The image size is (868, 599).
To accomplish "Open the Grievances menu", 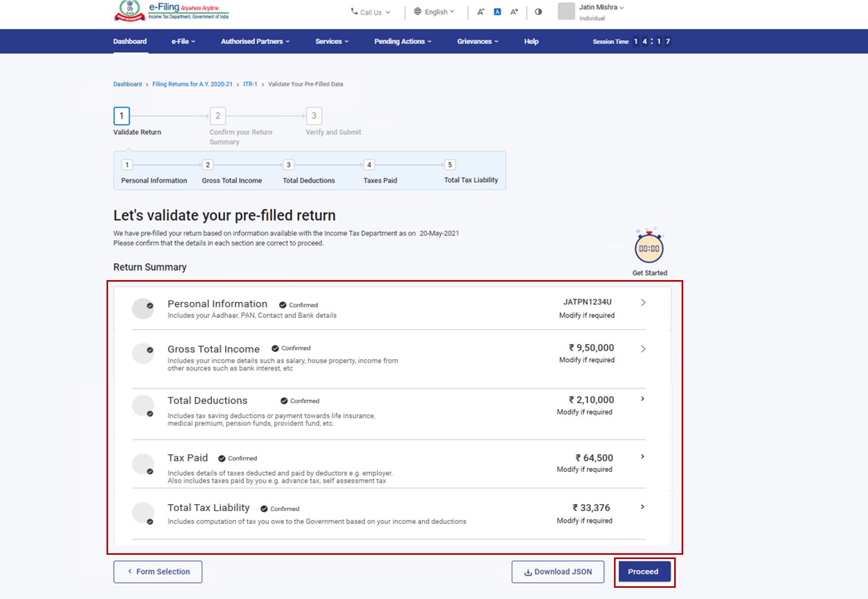I will tap(477, 41).
